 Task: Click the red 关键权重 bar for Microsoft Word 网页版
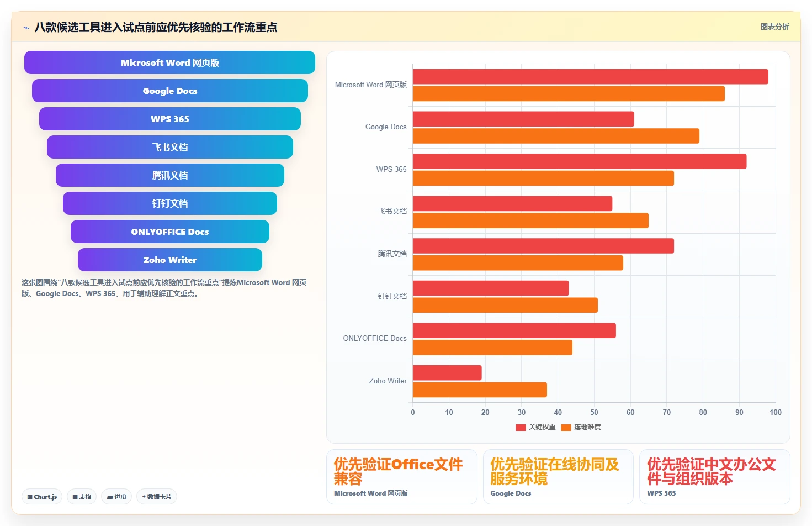coord(591,77)
